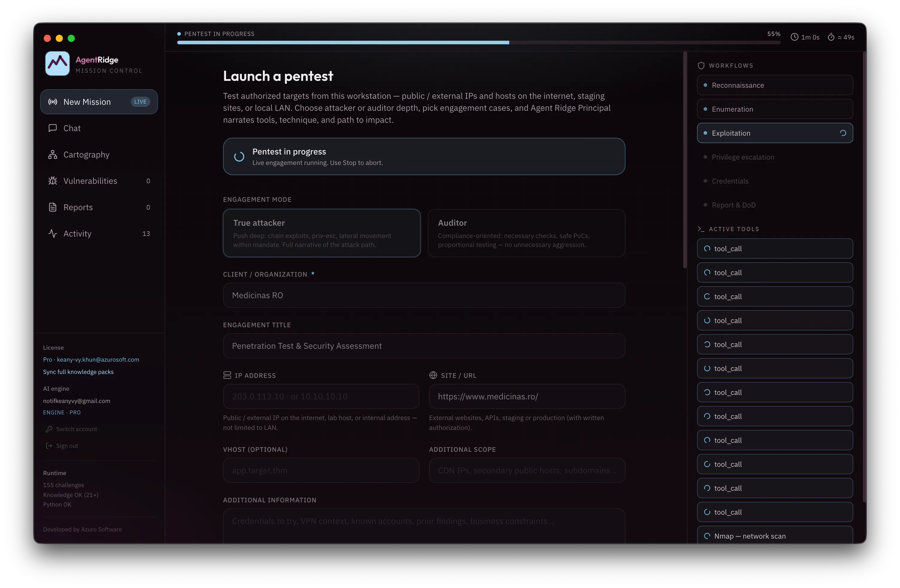
Task: Click the Launch a pentest heading
Action: coord(278,76)
